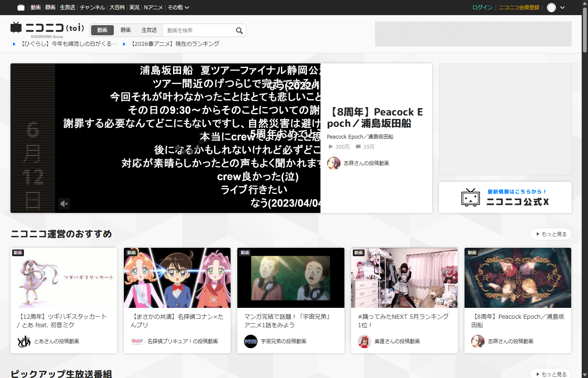Click the 宇宙兄弟 avatar icon
This screenshot has height=378, width=588.
point(251,341)
